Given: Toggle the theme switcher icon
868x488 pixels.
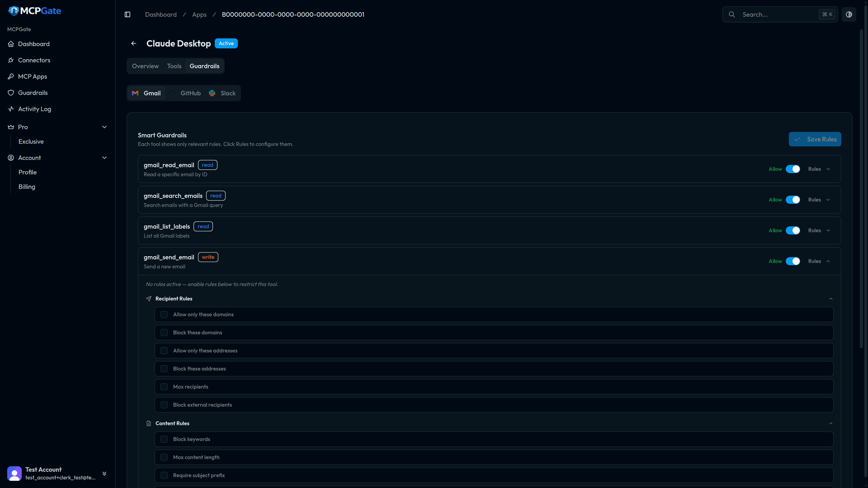Looking at the screenshot, I should (x=849, y=14).
